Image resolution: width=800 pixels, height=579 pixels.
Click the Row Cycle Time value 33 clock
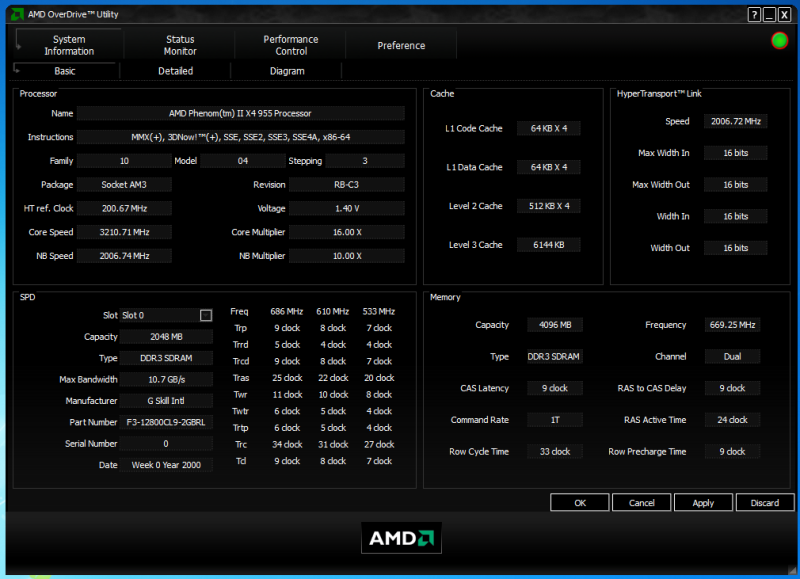(x=555, y=451)
